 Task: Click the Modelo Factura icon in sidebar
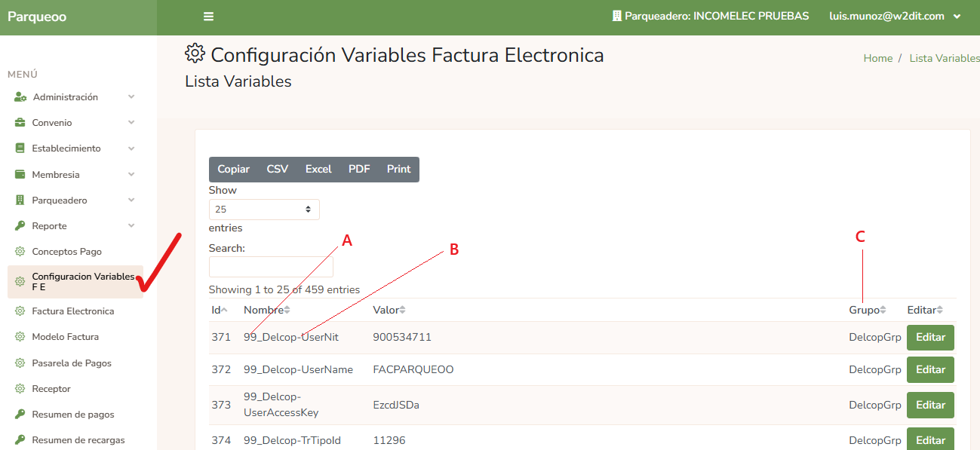tap(20, 336)
